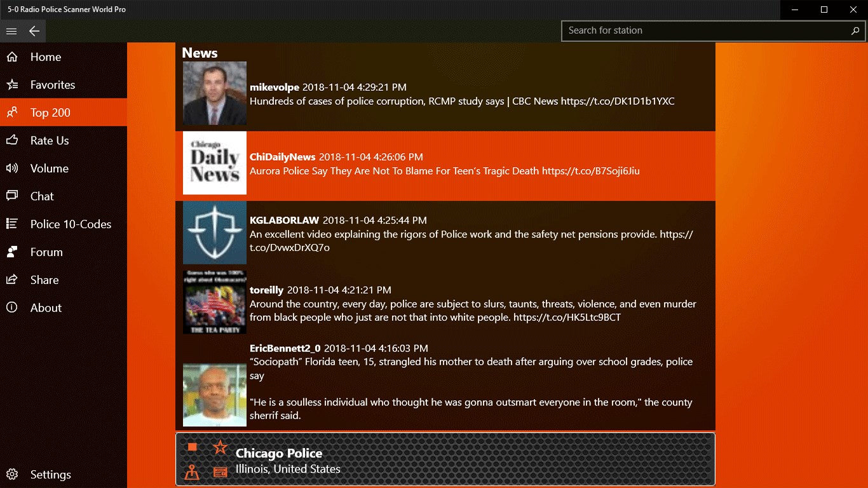Click the Chicago Daily News logo thumbnail
868x488 pixels.
pos(215,163)
